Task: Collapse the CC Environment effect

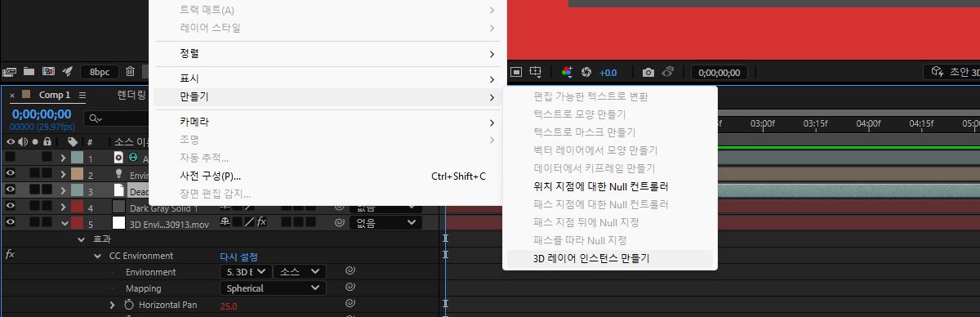Action: (x=98, y=256)
